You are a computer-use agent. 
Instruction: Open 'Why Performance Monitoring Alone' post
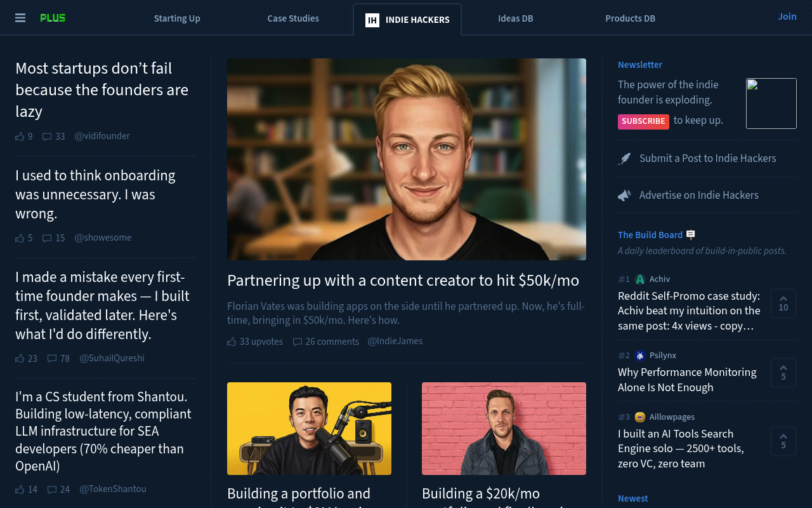point(687,380)
